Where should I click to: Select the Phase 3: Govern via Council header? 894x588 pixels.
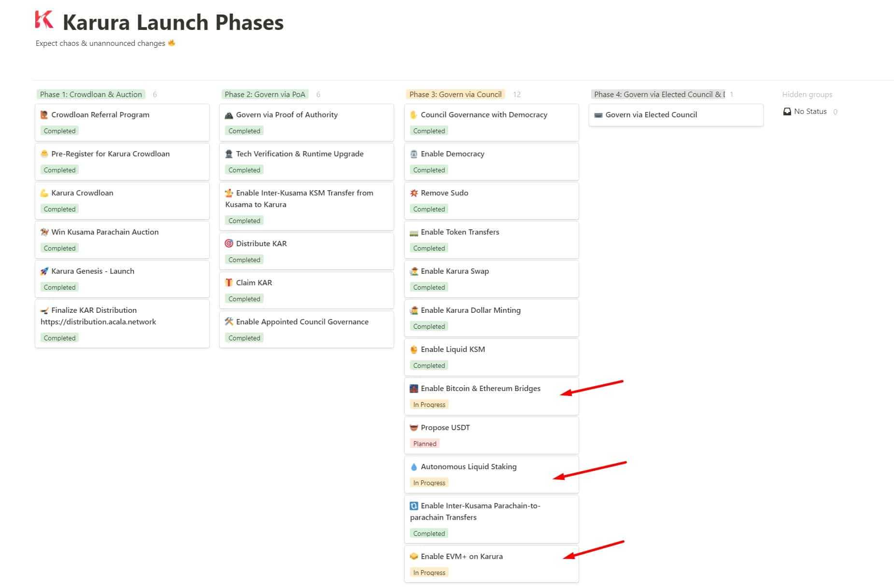point(455,94)
